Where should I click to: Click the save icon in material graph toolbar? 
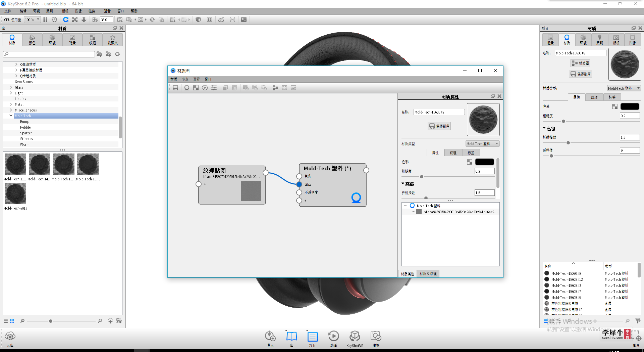(175, 88)
